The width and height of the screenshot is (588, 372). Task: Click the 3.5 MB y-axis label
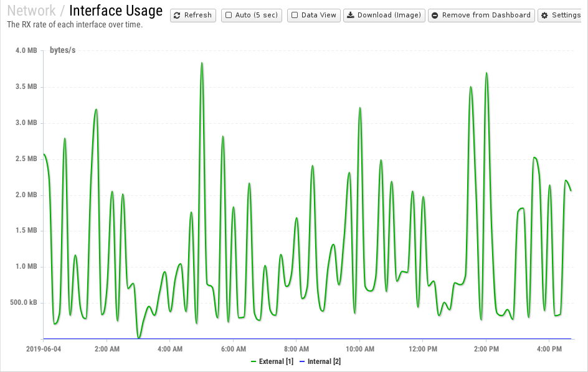click(26, 87)
